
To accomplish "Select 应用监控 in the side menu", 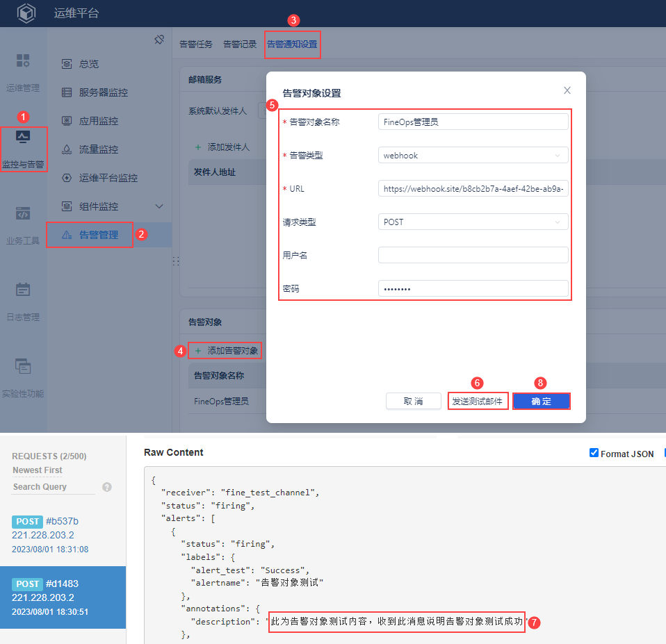I will tap(99, 121).
